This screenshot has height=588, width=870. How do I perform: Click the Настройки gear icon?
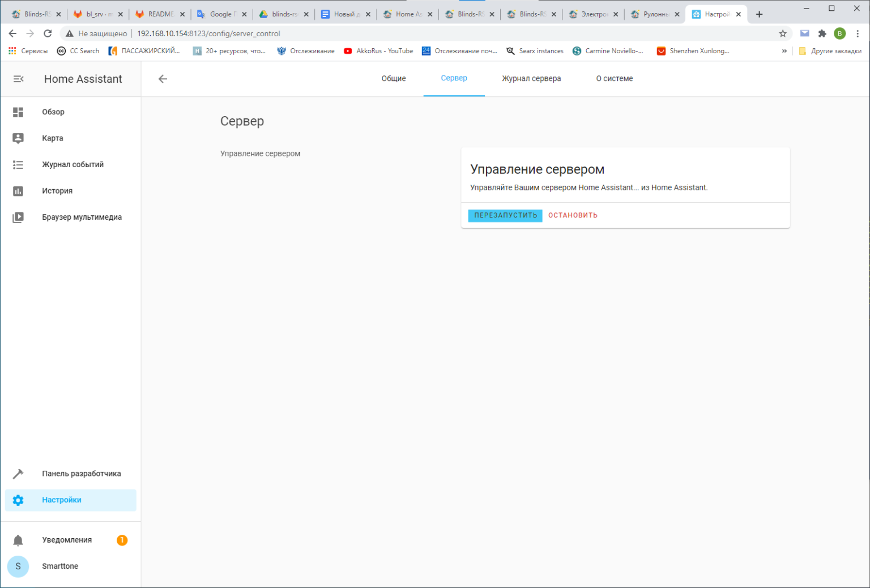coord(18,500)
